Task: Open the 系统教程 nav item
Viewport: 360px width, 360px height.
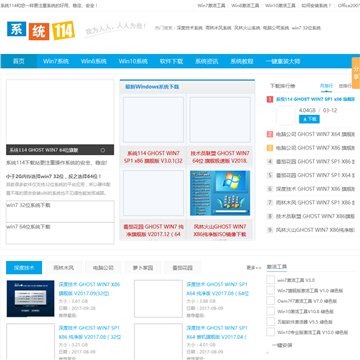Action: (242, 61)
